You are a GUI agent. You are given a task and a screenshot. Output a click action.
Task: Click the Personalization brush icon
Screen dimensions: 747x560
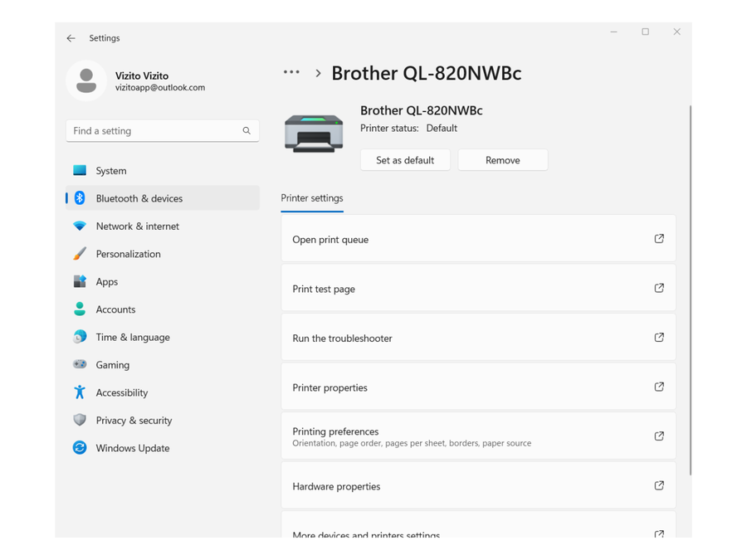[x=80, y=254]
